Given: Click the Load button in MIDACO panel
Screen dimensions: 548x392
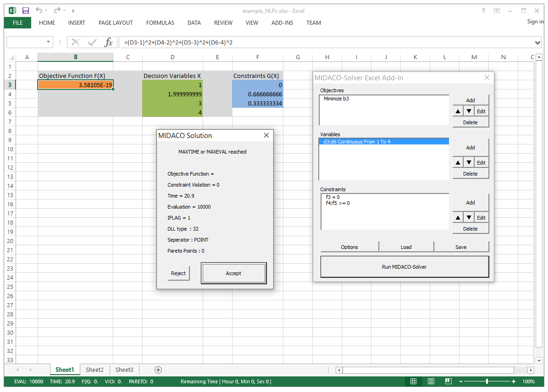Looking at the screenshot, I should 406,247.
